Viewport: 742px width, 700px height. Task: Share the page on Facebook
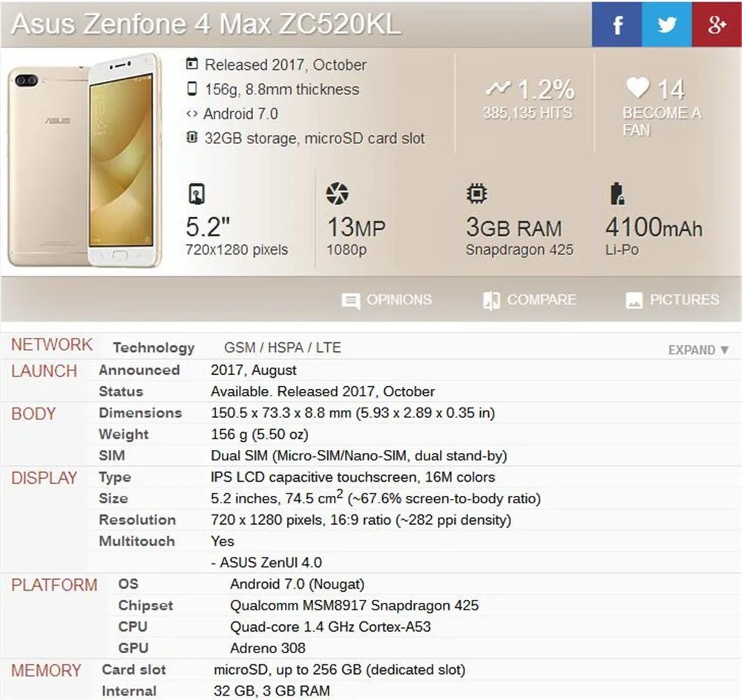tap(617, 24)
